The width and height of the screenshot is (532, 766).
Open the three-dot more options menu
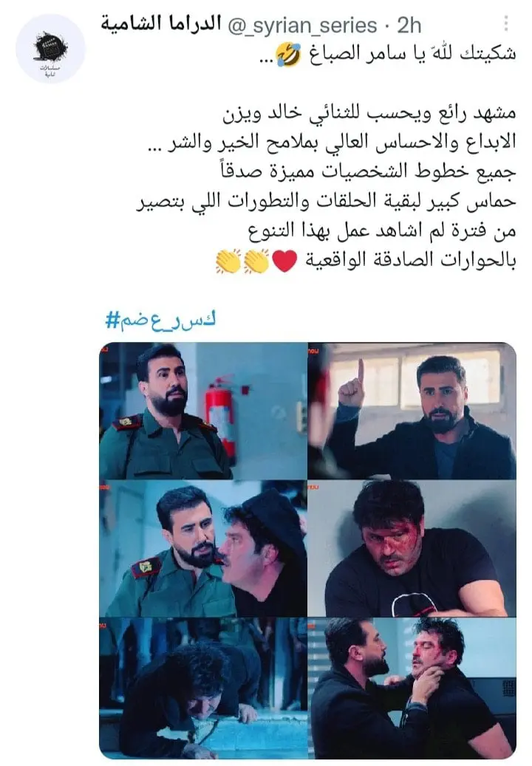[x=506, y=23]
